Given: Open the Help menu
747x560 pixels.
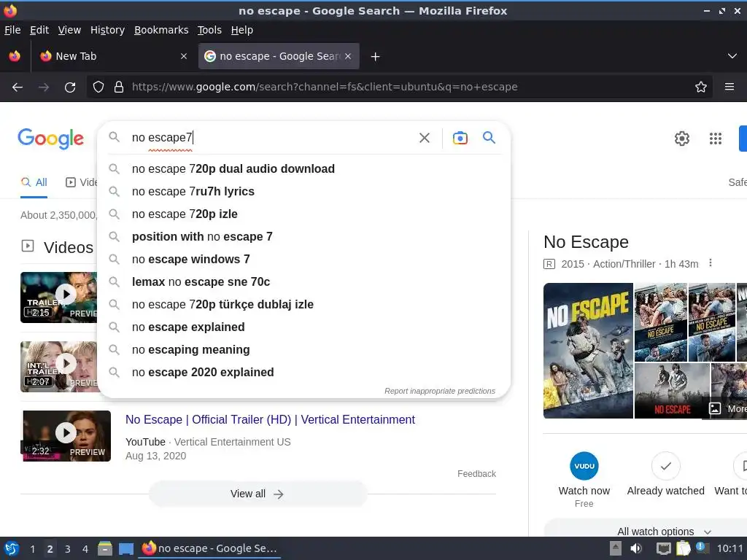Looking at the screenshot, I should tap(242, 30).
